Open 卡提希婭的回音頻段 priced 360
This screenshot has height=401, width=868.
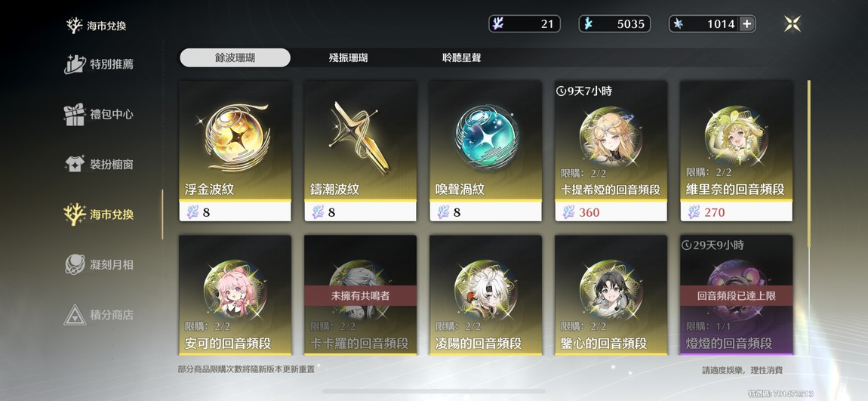click(x=611, y=150)
